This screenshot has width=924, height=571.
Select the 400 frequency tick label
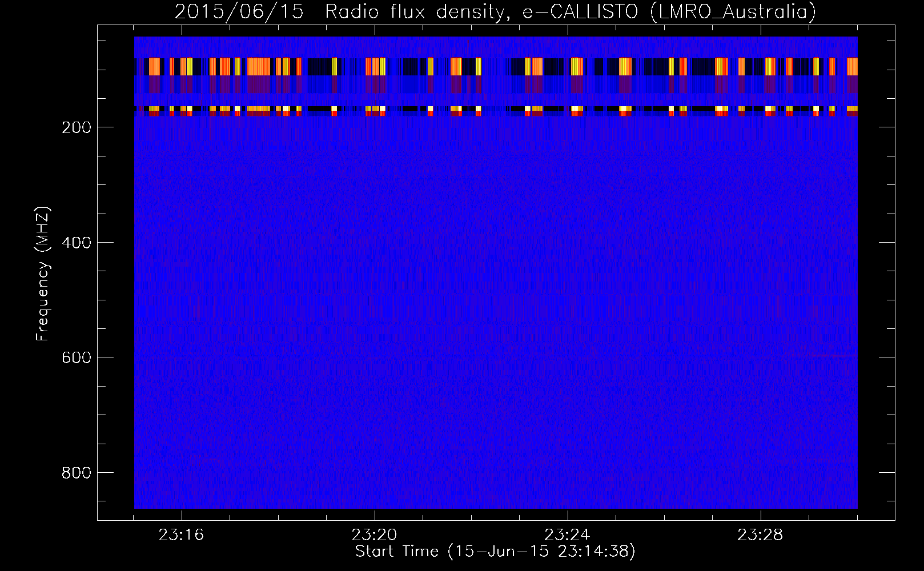(77, 243)
